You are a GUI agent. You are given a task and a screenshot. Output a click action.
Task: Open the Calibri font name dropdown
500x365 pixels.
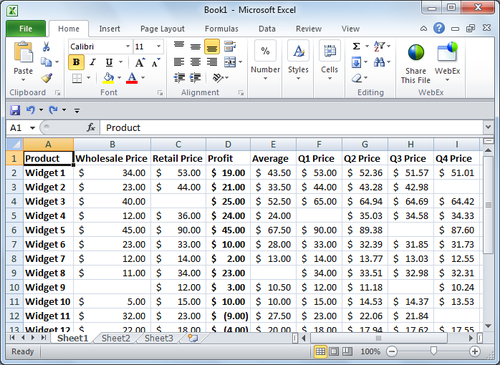128,46
